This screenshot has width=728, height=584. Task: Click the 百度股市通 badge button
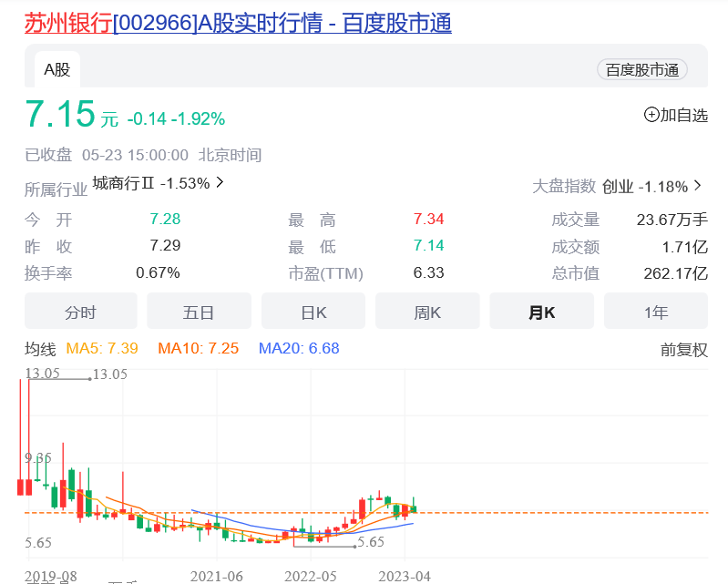(x=642, y=70)
